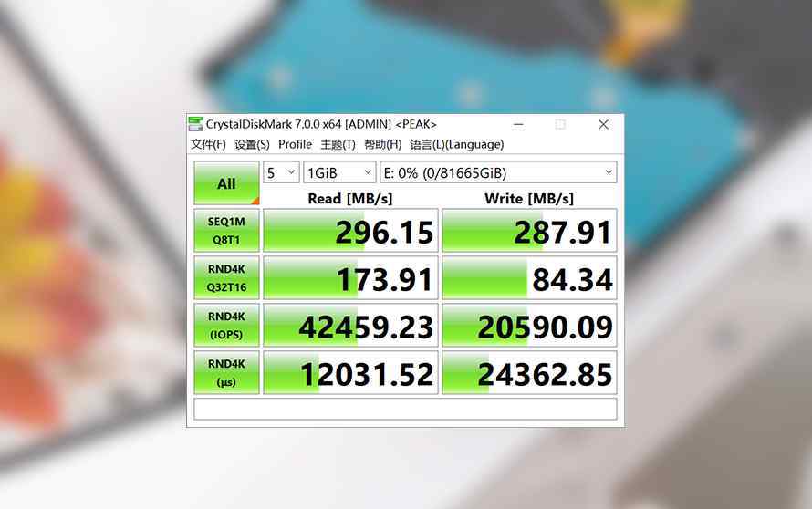Open the 帮助(H) menu
Image resolution: width=812 pixels, height=509 pixels.
tap(382, 144)
